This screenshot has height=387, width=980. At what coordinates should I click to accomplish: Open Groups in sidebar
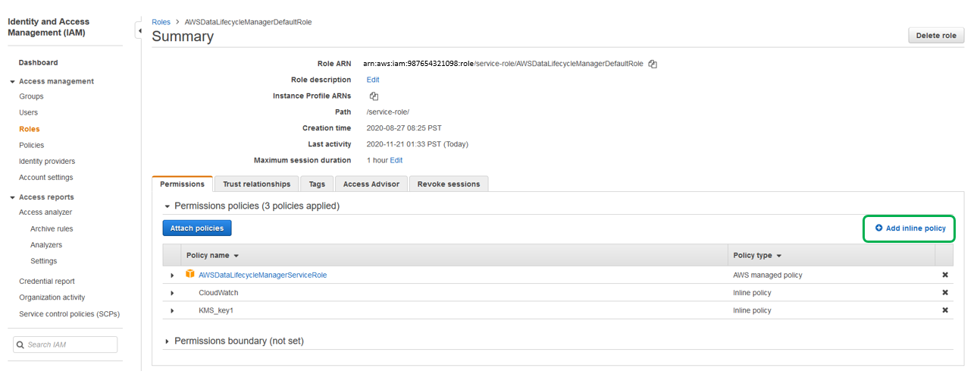pos(31,96)
